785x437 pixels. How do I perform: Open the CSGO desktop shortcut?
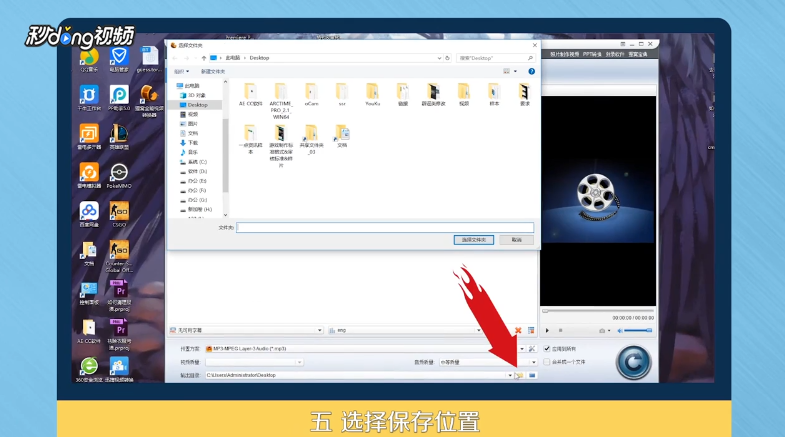[x=119, y=214]
